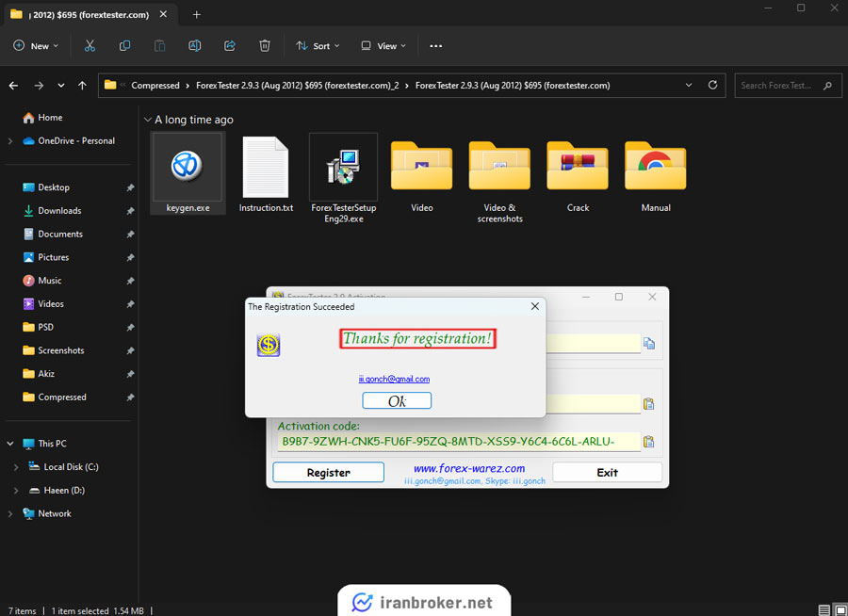Screen dimensions: 848x616
Task: Select the Crack folder
Action: pyautogui.click(x=578, y=176)
